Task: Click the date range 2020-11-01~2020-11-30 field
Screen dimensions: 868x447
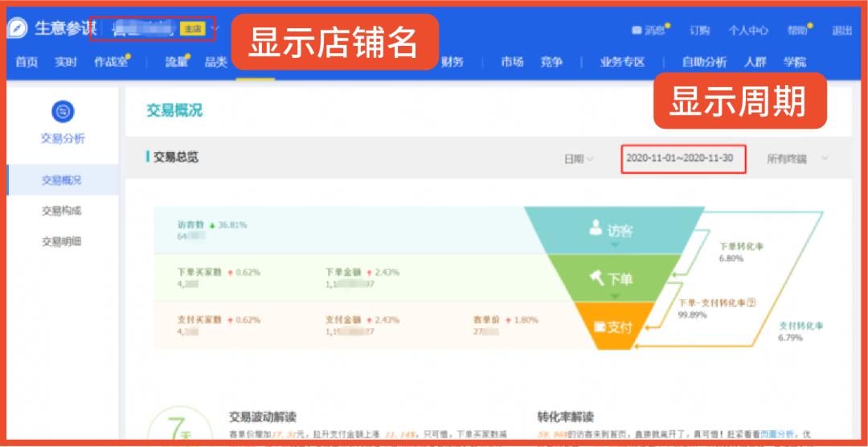Action: click(683, 159)
